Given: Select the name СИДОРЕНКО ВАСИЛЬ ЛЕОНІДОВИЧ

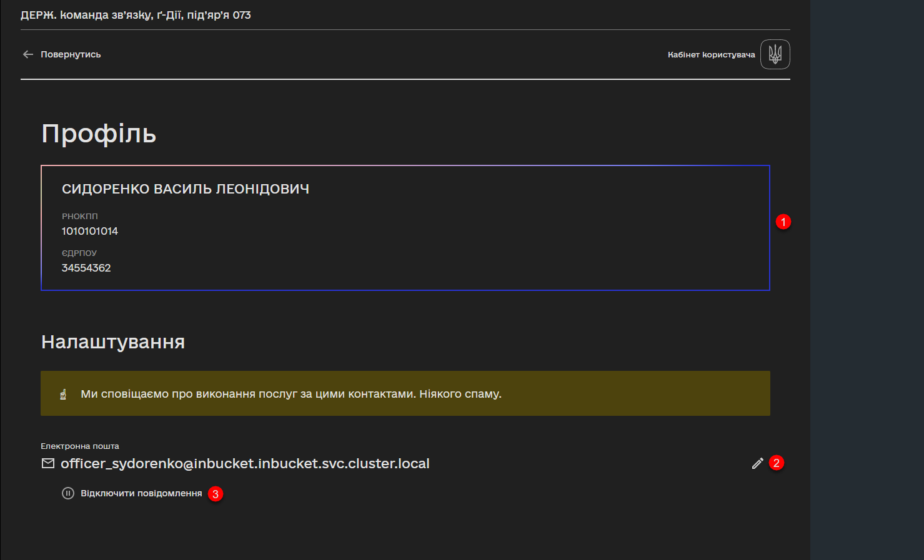Looking at the screenshot, I should point(186,189).
